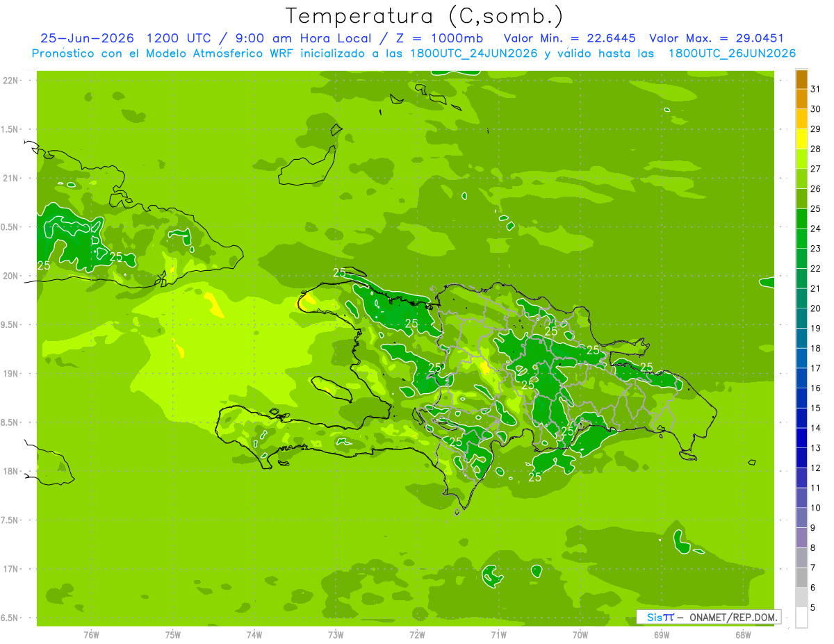Click the "23" color scale label
Image resolution: width=834 pixels, height=644 pixels.
816,249
